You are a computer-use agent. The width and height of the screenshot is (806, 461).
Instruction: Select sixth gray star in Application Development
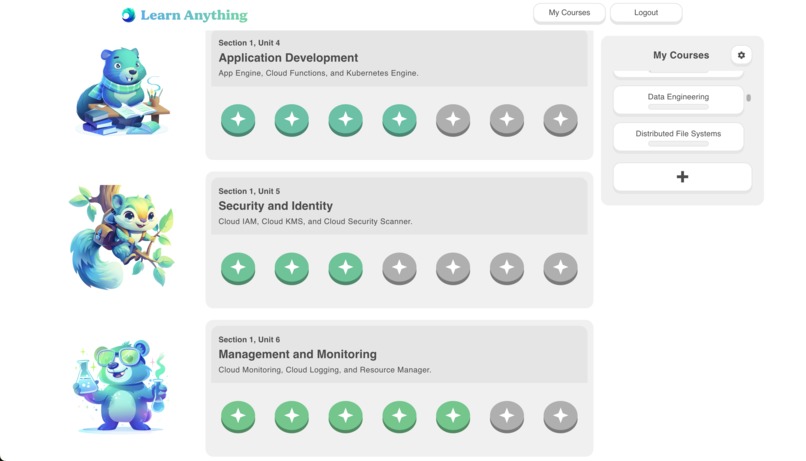coord(507,120)
